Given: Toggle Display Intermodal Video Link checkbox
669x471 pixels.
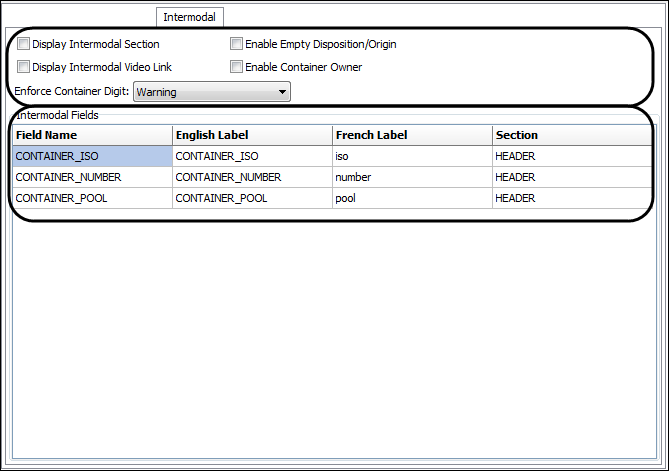Looking at the screenshot, I should click(x=23, y=67).
